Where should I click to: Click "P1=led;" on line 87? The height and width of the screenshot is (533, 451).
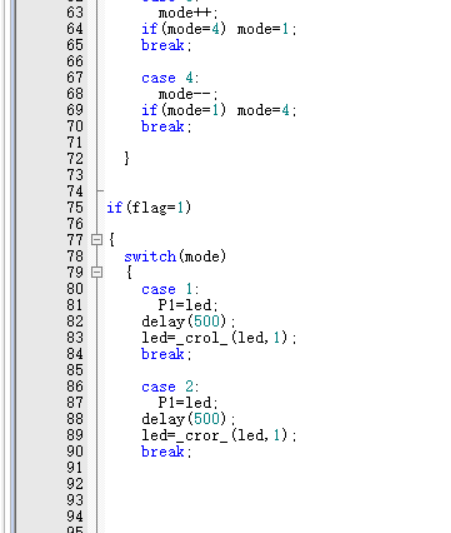(x=188, y=403)
